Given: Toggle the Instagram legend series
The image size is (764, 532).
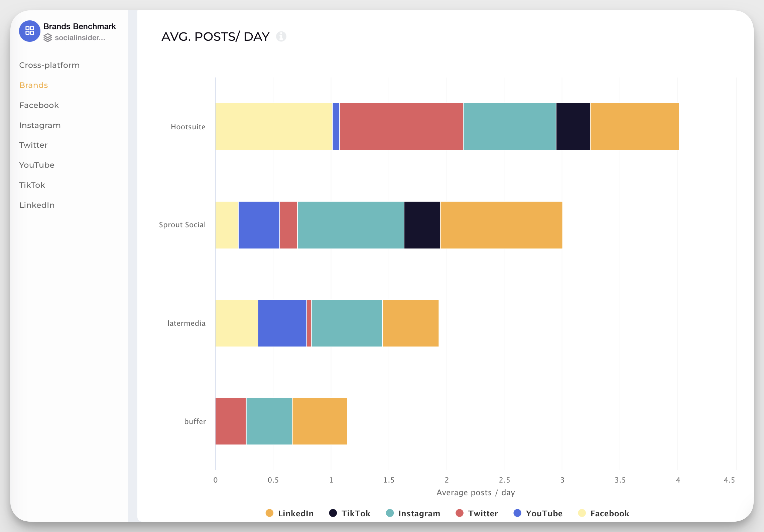Looking at the screenshot, I should pos(413,513).
